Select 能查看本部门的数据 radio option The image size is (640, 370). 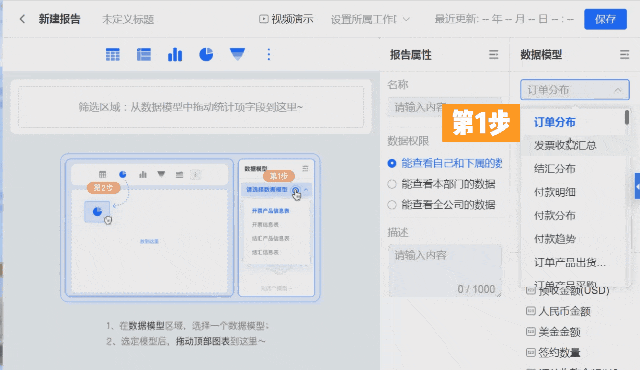tap(441, 184)
